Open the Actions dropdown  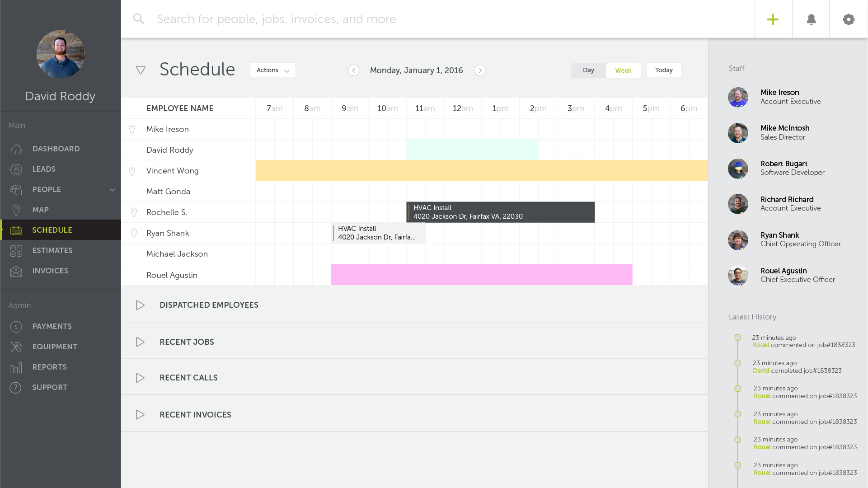[273, 70]
